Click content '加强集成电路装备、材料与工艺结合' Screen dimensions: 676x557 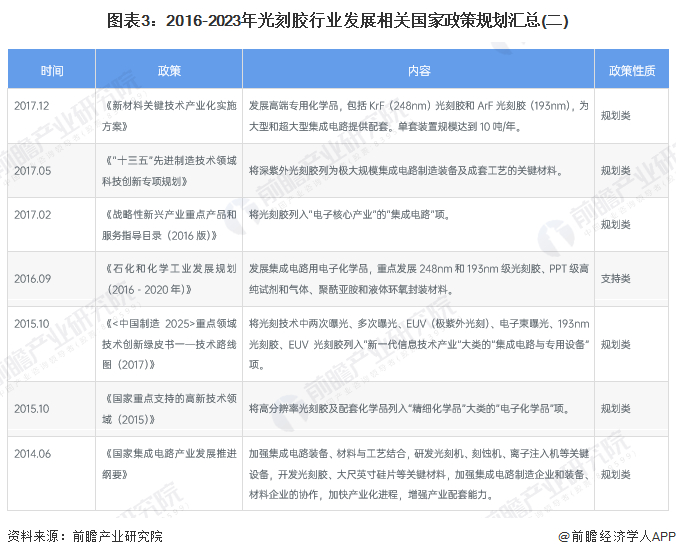pyautogui.click(x=419, y=474)
